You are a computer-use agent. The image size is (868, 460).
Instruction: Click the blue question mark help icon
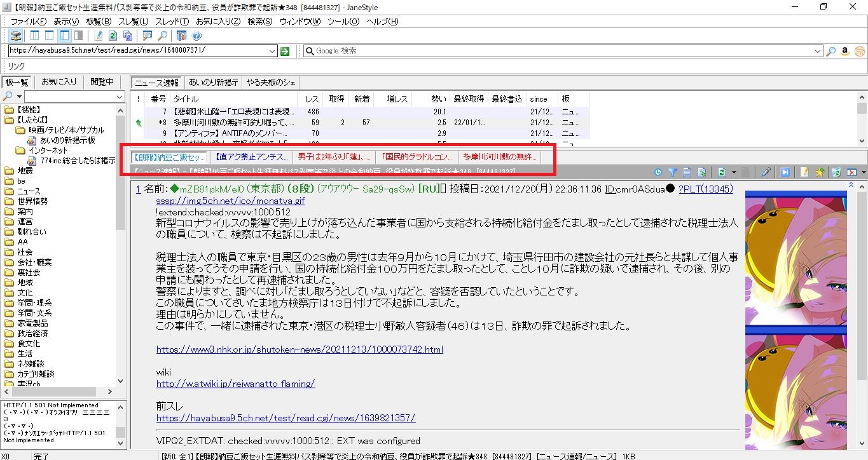196,36
